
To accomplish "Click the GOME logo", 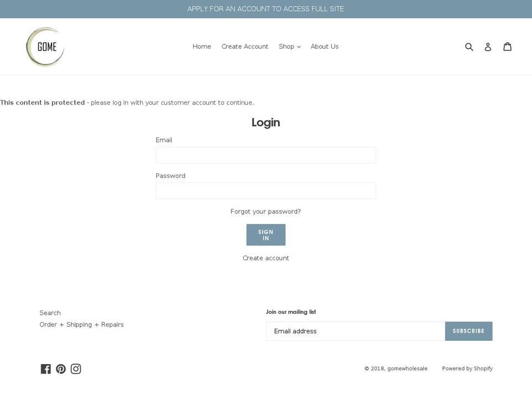I will click(x=45, y=47).
